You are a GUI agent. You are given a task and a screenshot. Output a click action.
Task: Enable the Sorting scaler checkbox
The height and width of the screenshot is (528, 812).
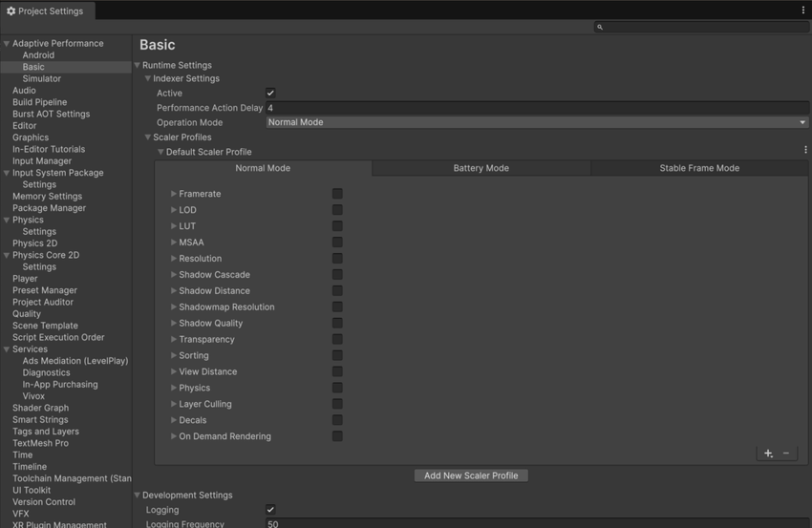[337, 355]
